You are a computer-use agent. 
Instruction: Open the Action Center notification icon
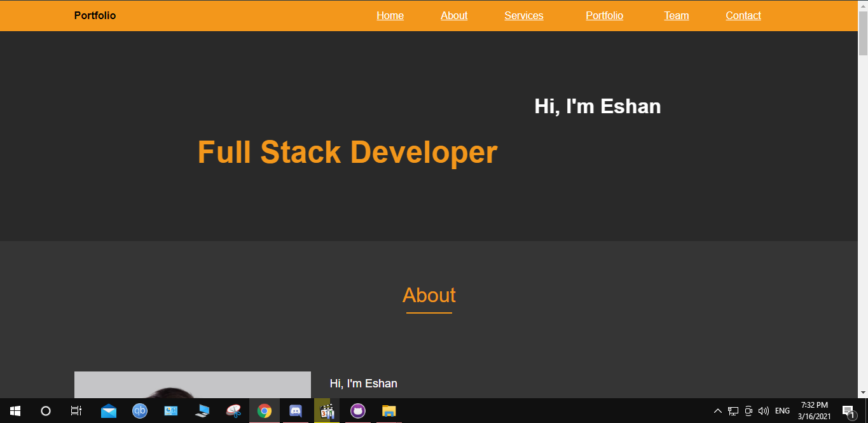(x=848, y=411)
